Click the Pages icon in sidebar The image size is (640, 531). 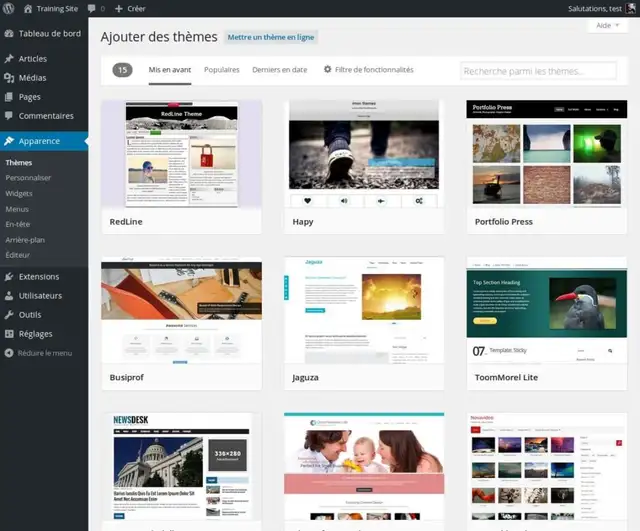9,97
